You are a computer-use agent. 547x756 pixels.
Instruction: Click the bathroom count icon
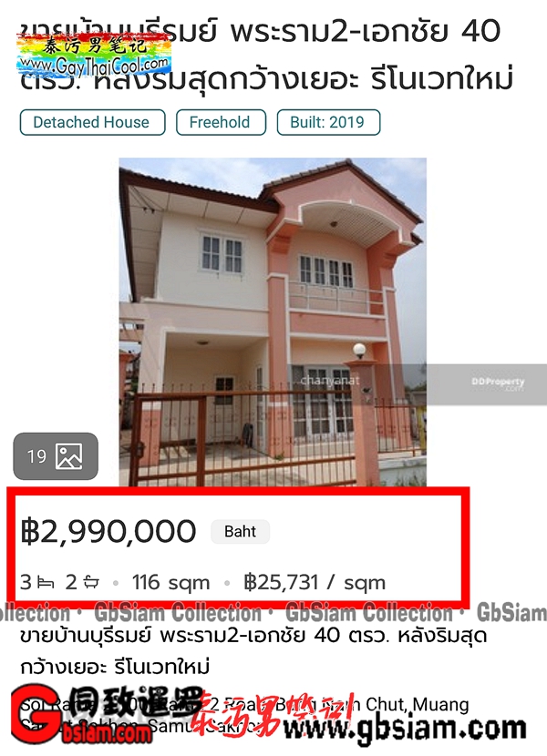click(x=91, y=582)
